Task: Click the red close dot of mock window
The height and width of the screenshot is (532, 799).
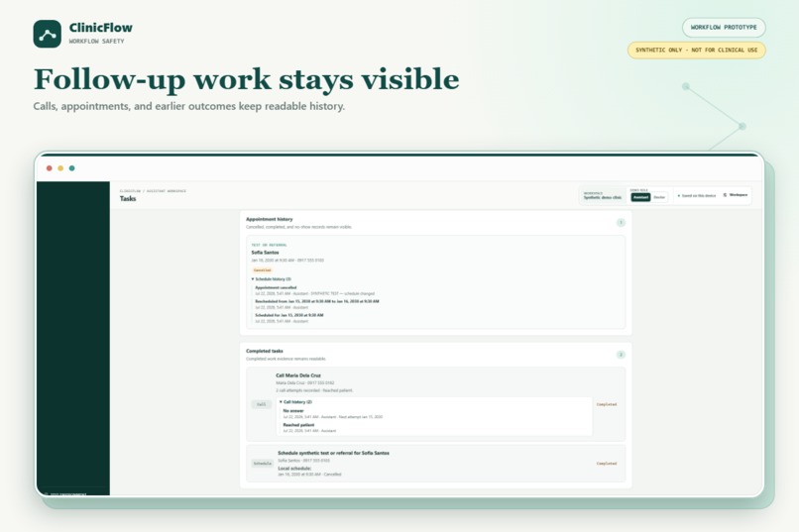Action: (x=50, y=168)
